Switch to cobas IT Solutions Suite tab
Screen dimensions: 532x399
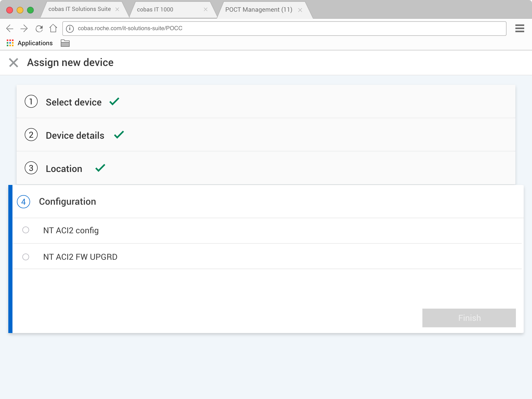79,9
